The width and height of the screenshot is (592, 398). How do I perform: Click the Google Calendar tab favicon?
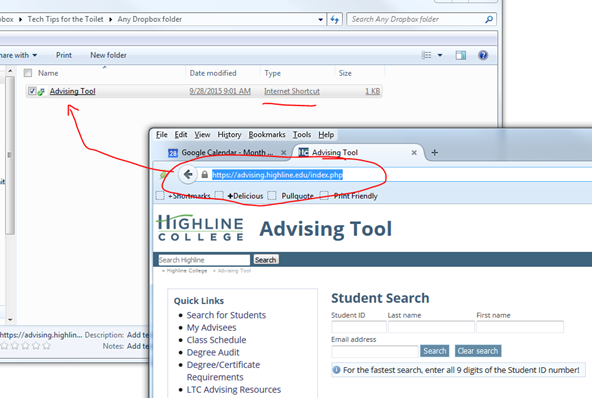(173, 153)
